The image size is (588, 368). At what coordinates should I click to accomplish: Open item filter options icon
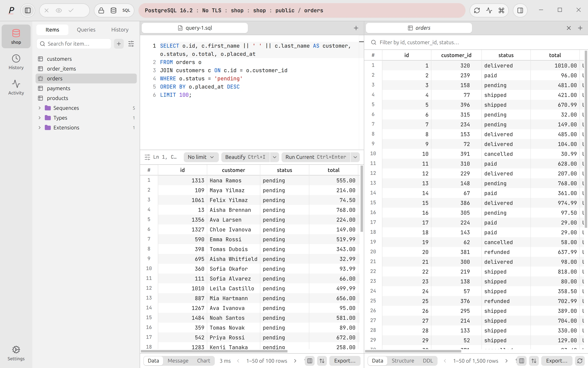coord(131,44)
